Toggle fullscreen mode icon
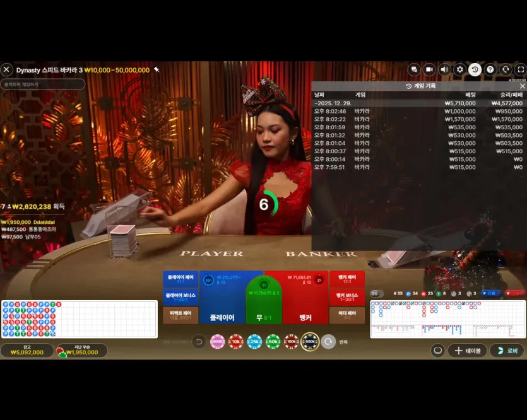The height and width of the screenshot is (420, 527). (x=521, y=69)
